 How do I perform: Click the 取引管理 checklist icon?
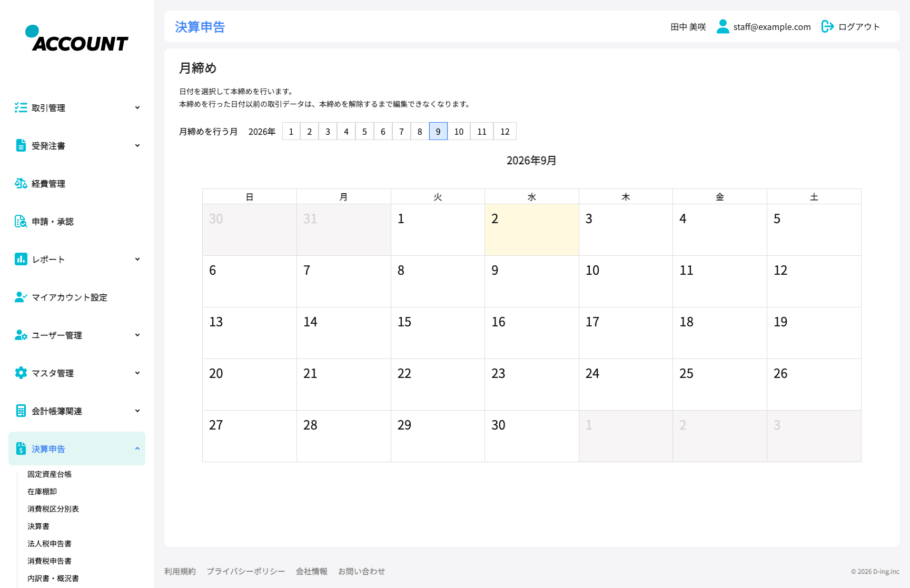point(21,108)
